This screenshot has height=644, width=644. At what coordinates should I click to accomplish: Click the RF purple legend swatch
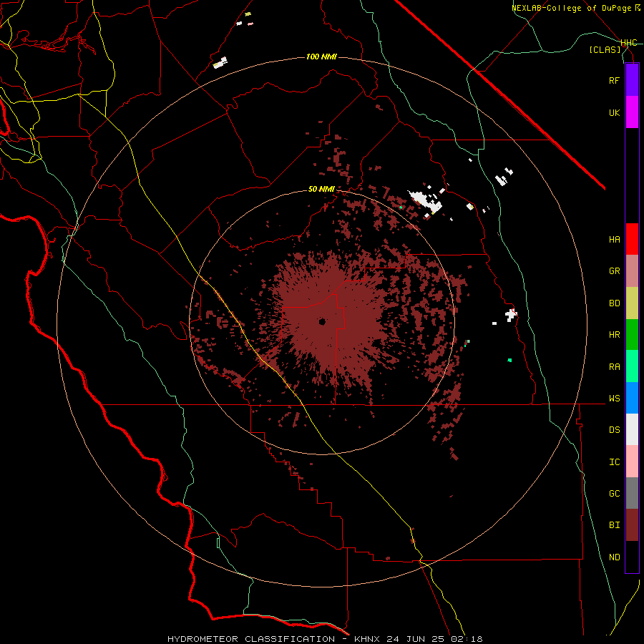click(632, 80)
